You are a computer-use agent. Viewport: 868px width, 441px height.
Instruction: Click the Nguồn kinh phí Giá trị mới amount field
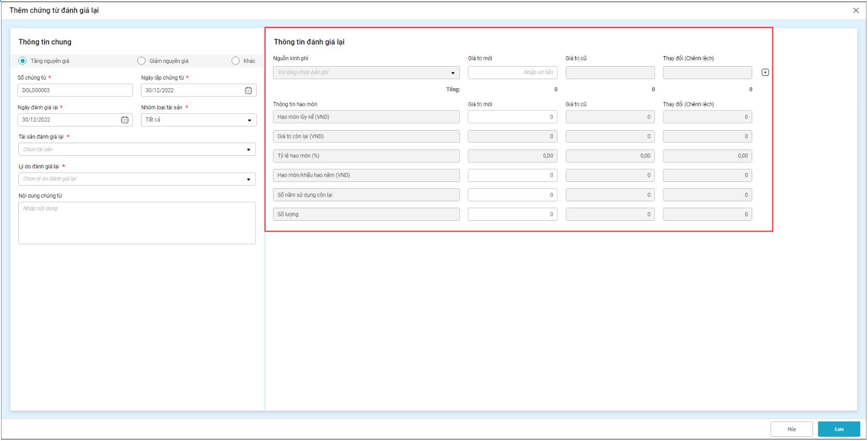point(513,72)
